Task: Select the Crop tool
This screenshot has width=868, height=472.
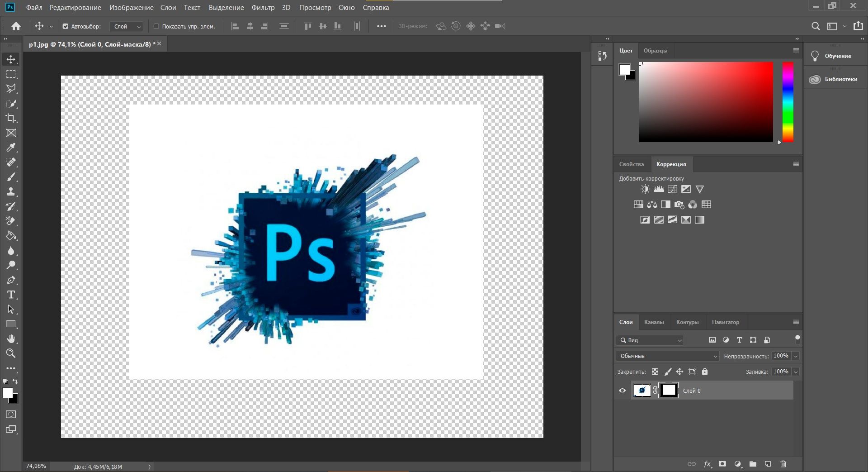Action: pyautogui.click(x=11, y=118)
